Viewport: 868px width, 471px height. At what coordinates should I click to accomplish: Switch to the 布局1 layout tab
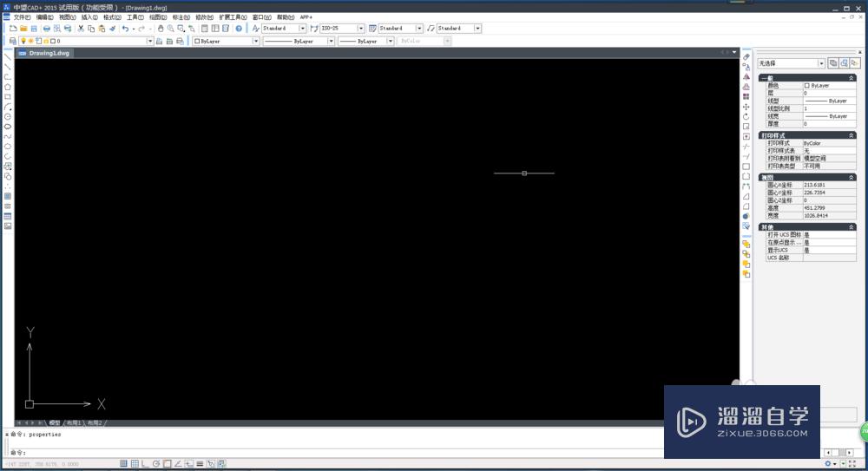74,422
